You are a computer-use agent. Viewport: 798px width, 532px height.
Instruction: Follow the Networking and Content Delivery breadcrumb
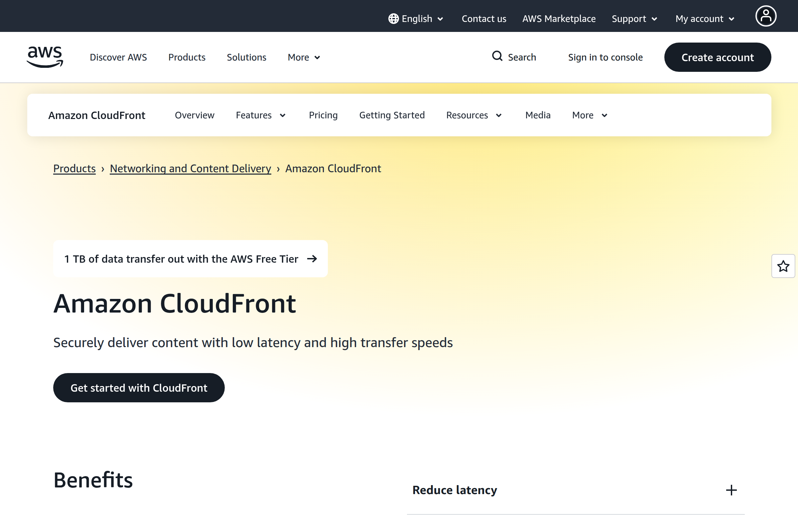tap(190, 168)
